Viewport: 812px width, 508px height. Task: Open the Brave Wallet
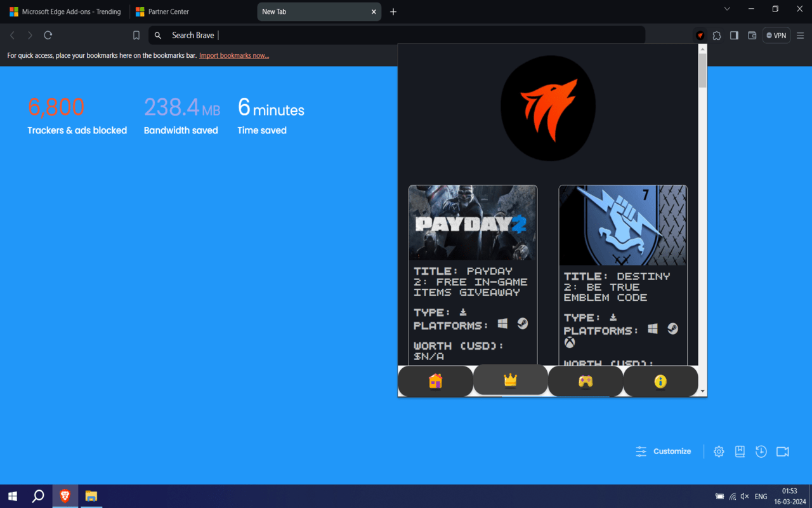point(752,36)
